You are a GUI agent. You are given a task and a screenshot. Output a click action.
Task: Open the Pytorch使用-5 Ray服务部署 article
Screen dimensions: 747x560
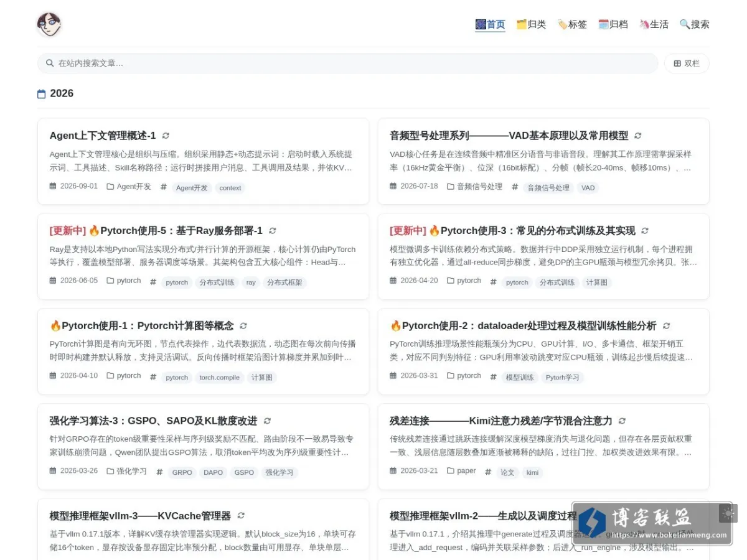pos(156,231)
